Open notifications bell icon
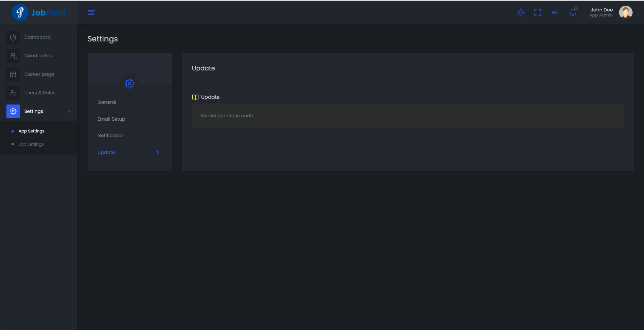 573,12
